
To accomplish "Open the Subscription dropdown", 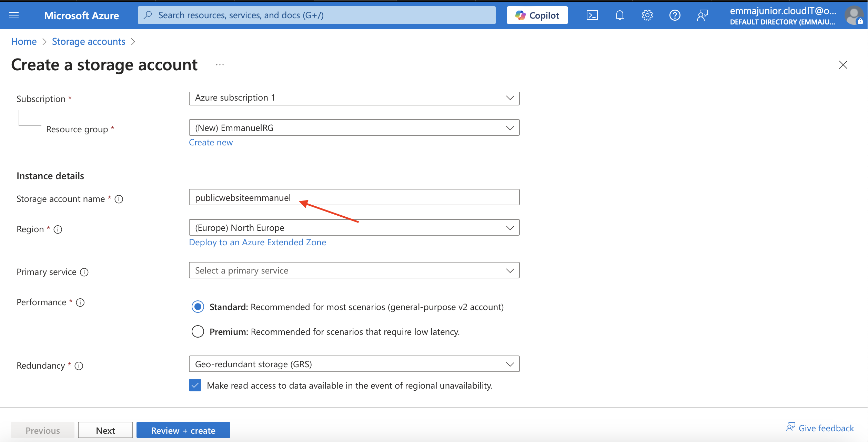I will pos(354,98).
